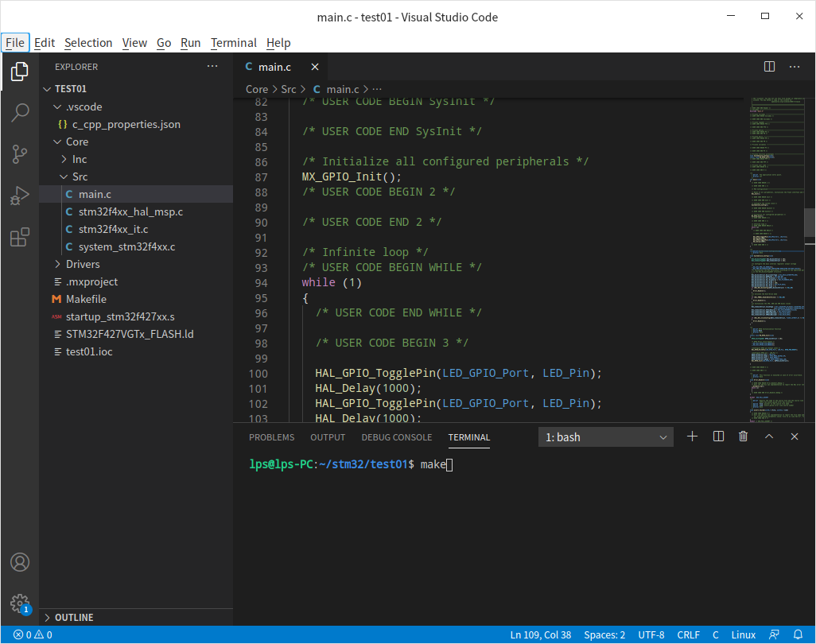Open the Manage gear icon
816x644 pixels.
20,604
